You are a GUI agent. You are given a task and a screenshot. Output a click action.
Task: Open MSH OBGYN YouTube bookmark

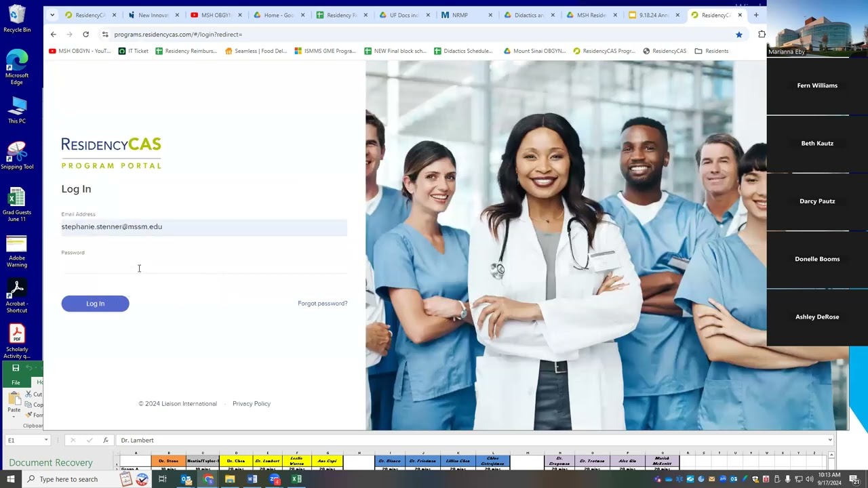pos(79,51)
